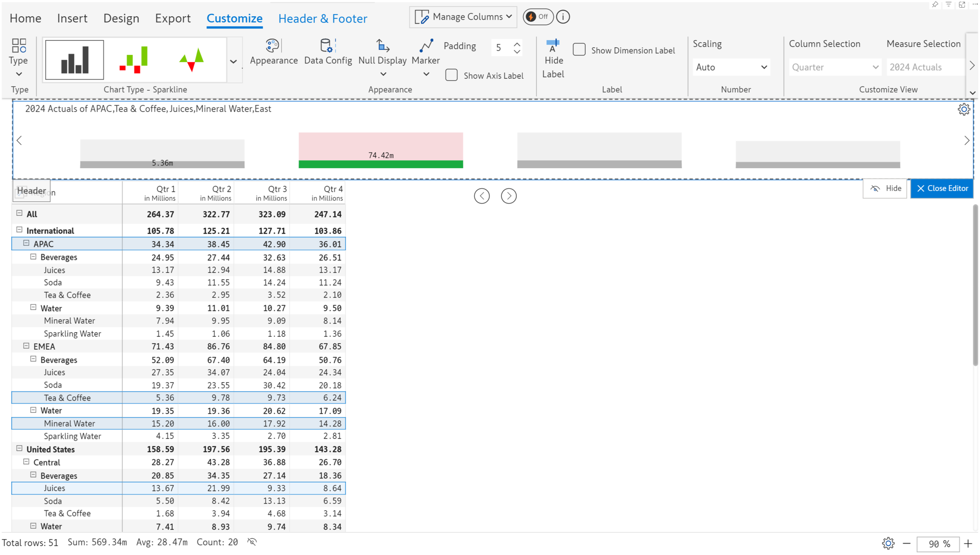Select the bar sparkline chart type
The image size is (980, 555).
point(74,60)
